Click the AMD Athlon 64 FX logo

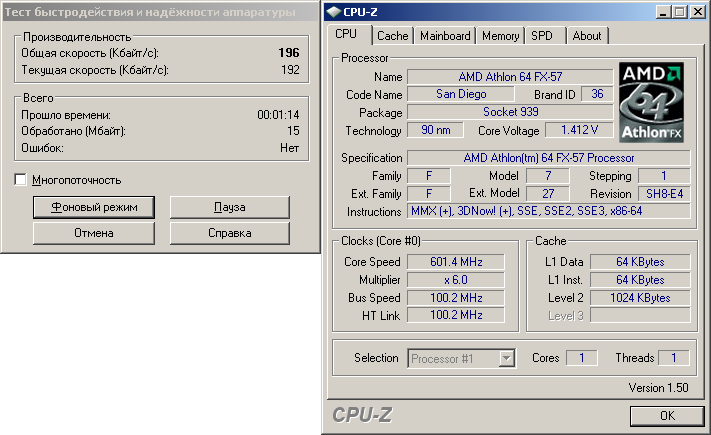[652, 103]
